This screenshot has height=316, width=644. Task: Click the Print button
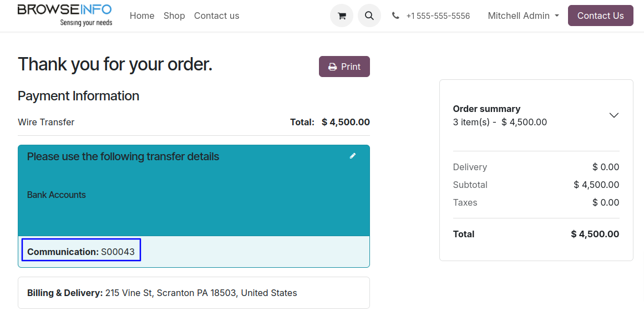click(x=344, y=67)
